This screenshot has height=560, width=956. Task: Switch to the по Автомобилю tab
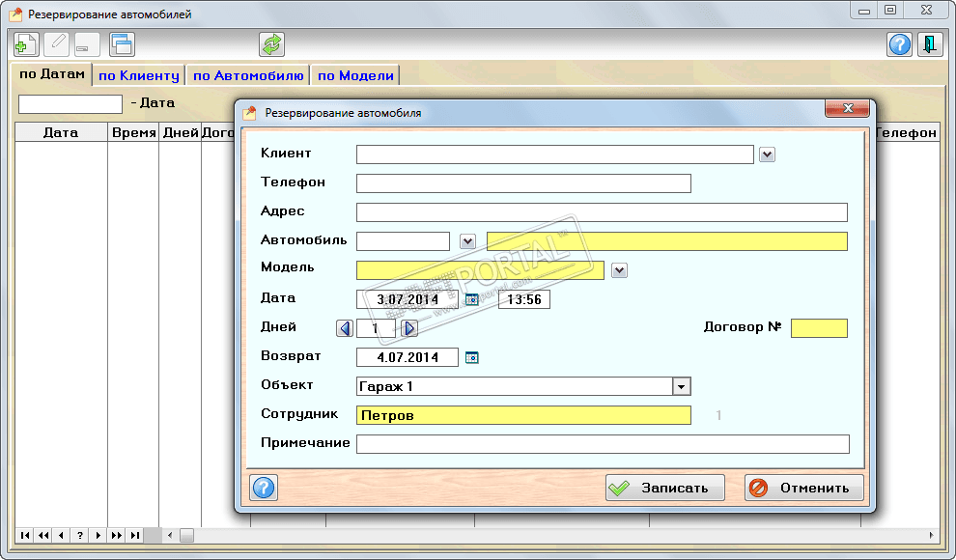click(x=248, y=75)
